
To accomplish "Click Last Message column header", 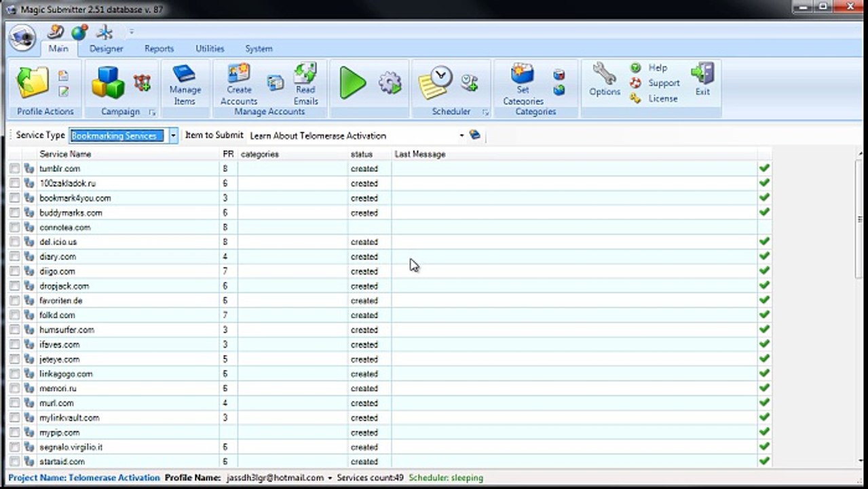I will [x=574, y=154].
